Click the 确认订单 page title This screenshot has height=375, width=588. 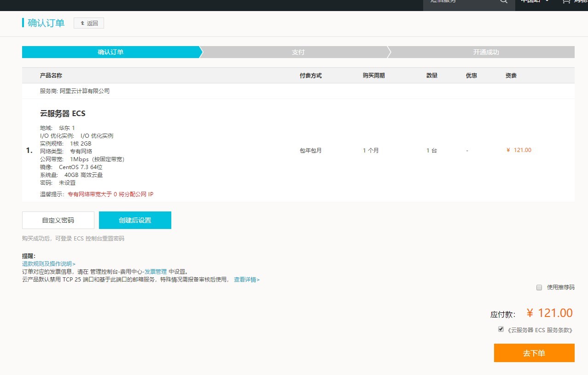[46, 23]
